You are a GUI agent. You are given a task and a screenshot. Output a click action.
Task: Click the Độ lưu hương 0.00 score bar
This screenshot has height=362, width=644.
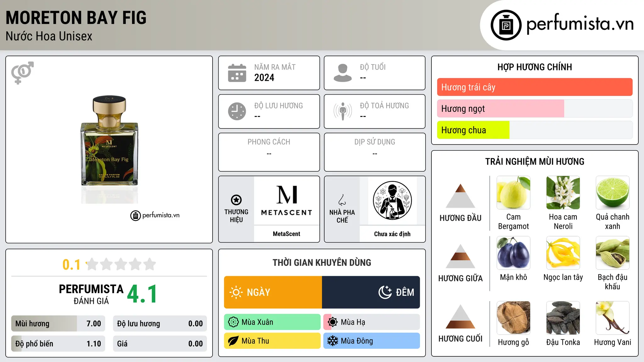pyautogui.click(x=160, y=323)
